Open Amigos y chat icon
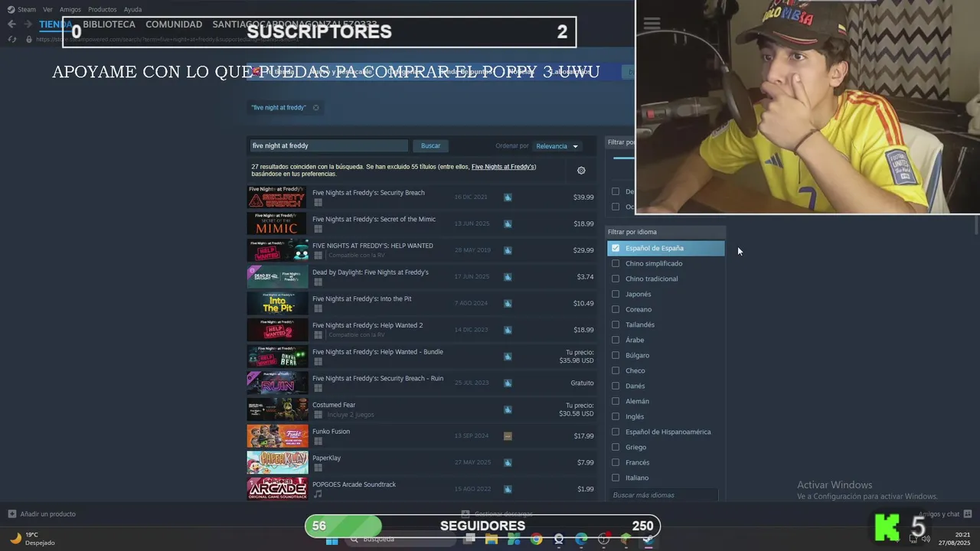 (968, 514)
